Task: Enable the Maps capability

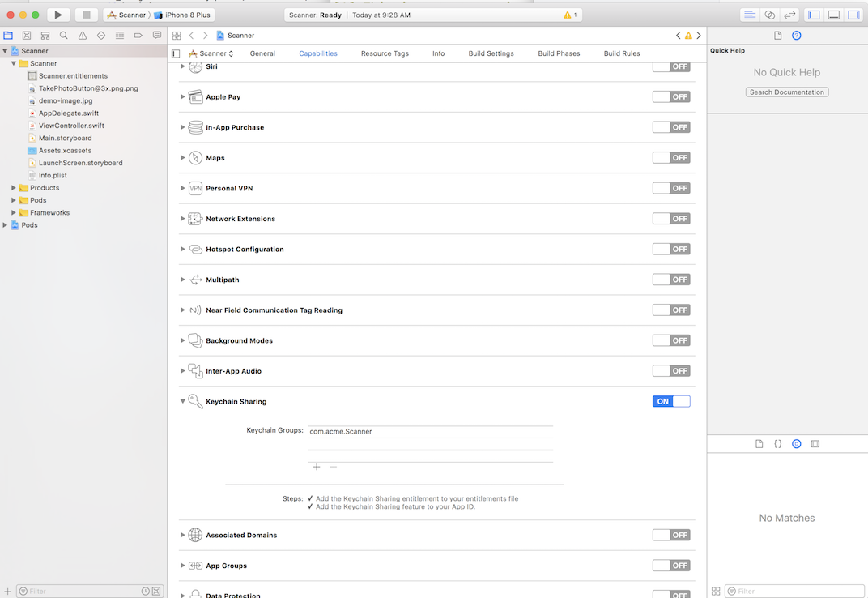Action: [671, 158]
